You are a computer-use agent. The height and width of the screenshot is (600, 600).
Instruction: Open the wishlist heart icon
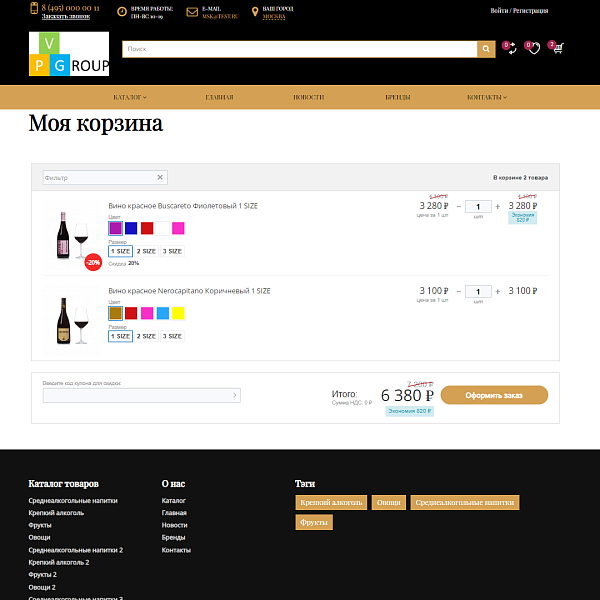[x=534, y=48]
